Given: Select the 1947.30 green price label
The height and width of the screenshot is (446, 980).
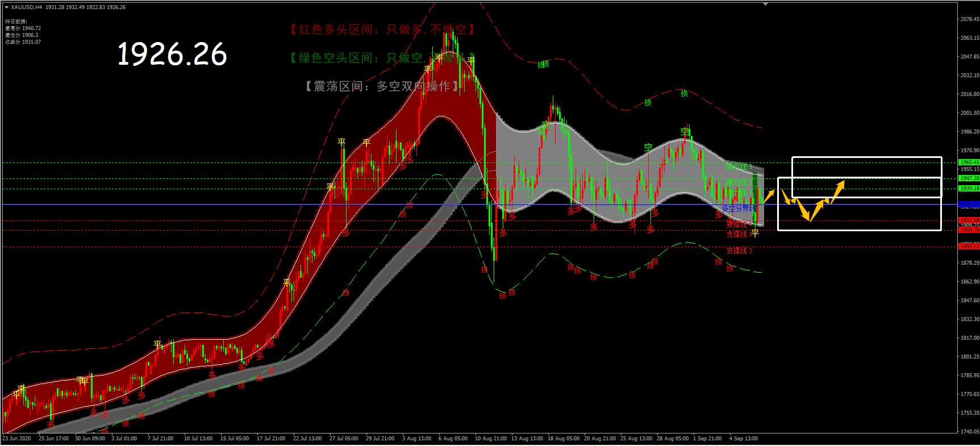Looking at the screenshot, I should pyautogui.click(x=969, y=178).
